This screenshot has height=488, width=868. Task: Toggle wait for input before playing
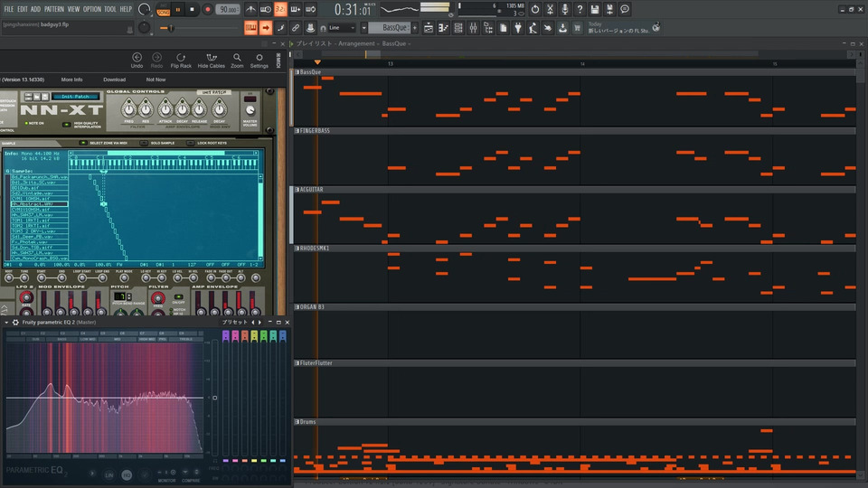[266, 9]
